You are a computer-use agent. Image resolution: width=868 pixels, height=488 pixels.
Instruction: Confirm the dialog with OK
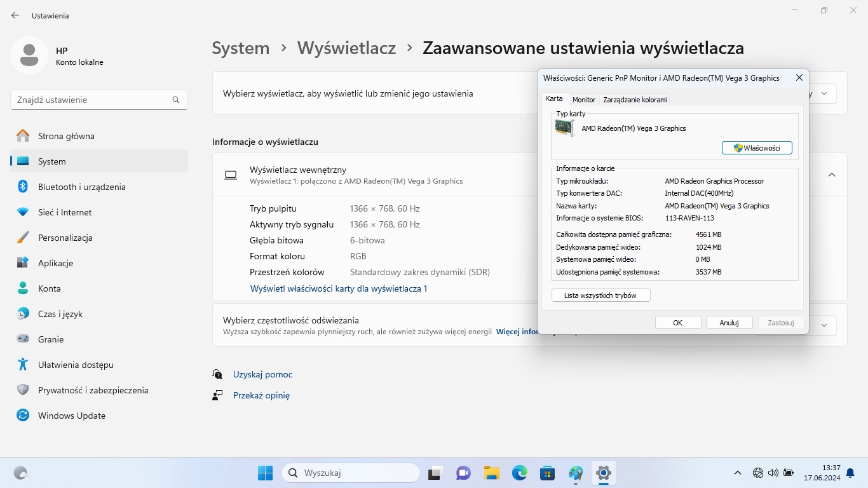coord(678,323)
